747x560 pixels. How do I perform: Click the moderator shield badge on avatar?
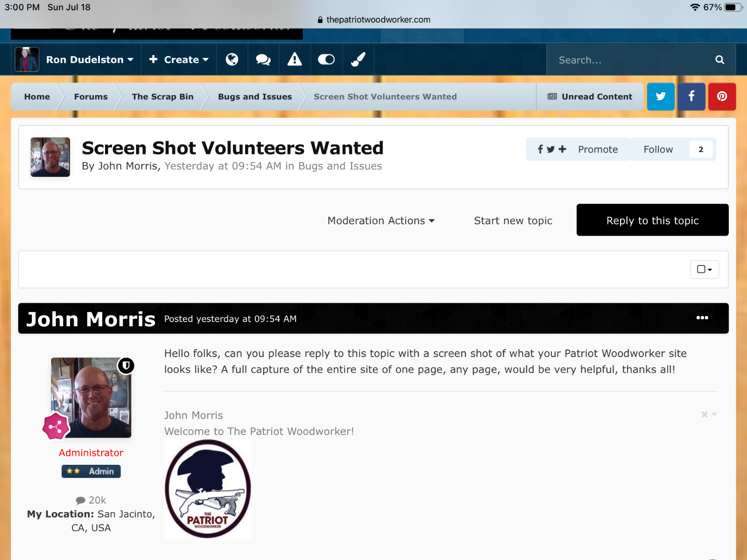click(126, 365)
